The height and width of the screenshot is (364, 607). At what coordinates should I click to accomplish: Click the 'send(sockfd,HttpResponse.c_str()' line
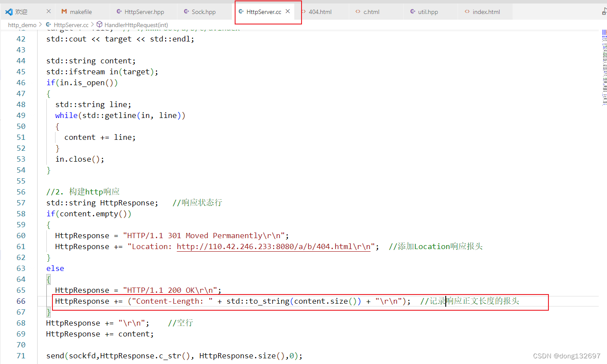tap(174, 356)
